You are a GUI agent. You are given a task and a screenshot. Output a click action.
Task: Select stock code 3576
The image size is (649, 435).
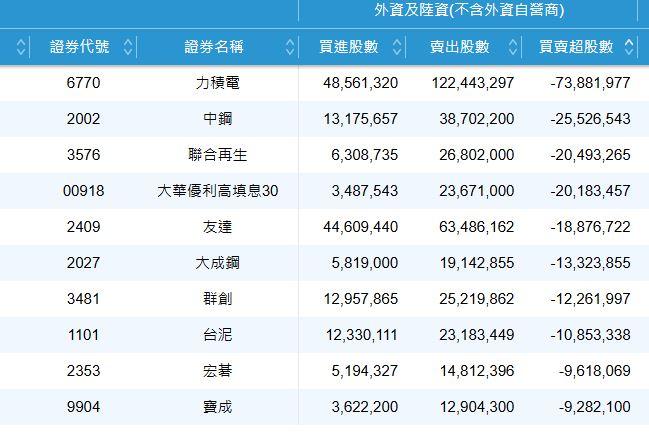(x=84, y=155)
